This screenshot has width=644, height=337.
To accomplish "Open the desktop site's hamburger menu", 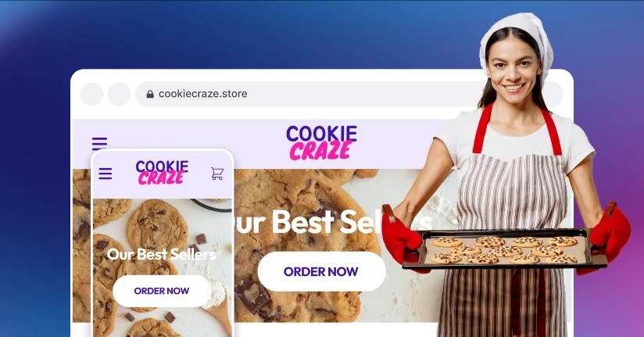I will coord(99,144).
